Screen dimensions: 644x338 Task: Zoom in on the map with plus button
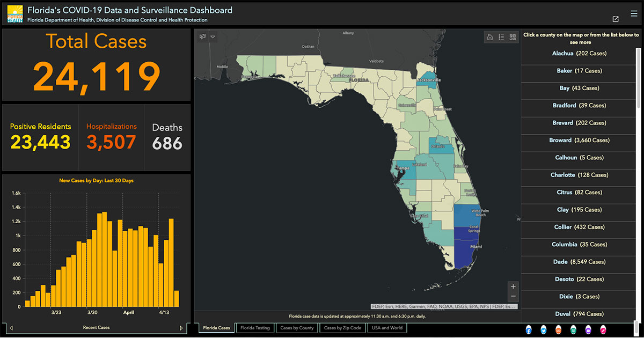pyautogui.click(x=514, y=286)
